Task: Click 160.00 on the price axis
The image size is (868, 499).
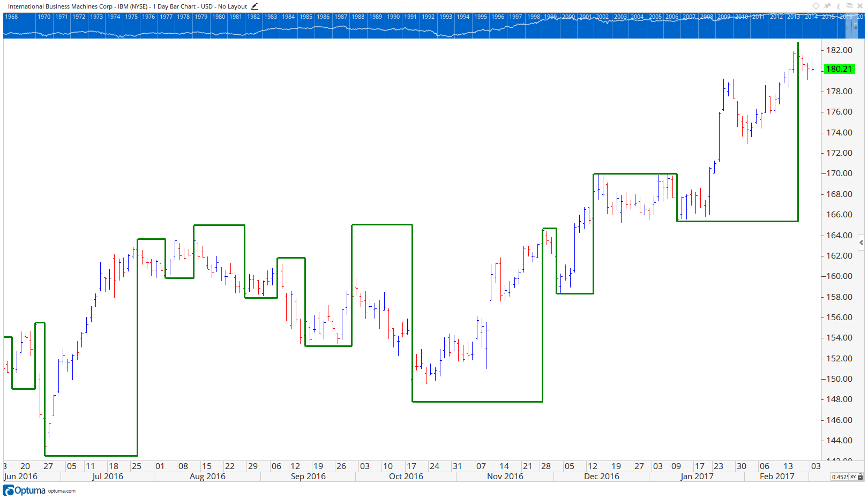Action: [839, 276]
